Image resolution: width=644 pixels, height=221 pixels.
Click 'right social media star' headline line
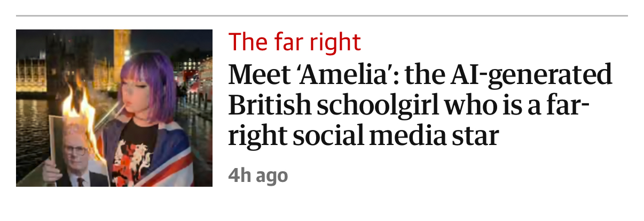(x=363, y=136)
